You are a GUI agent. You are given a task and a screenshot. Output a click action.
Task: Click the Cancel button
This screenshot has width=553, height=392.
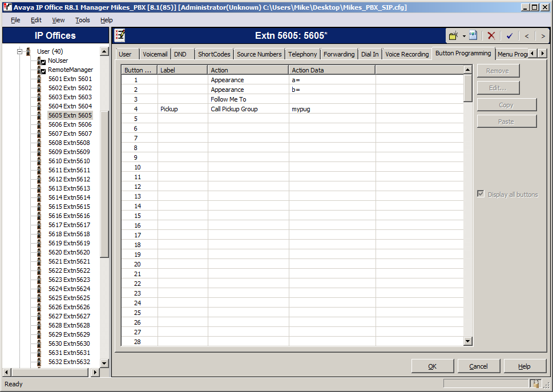pos(479,367)
